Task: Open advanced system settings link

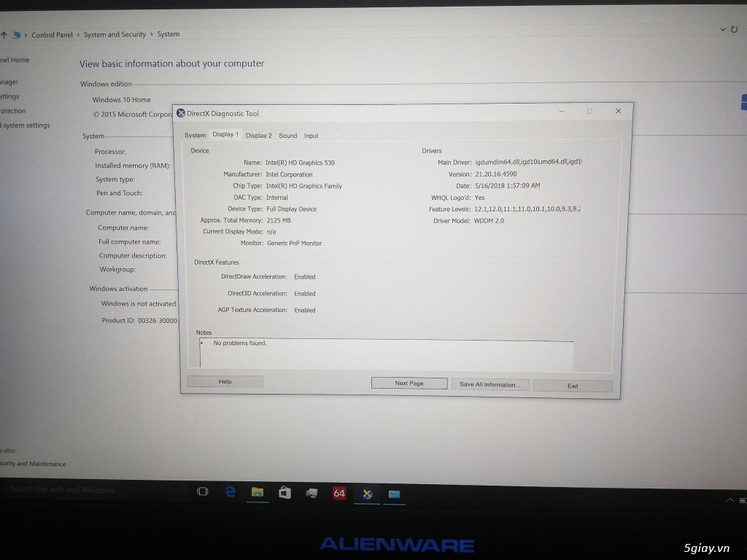Action: (25, 125)
